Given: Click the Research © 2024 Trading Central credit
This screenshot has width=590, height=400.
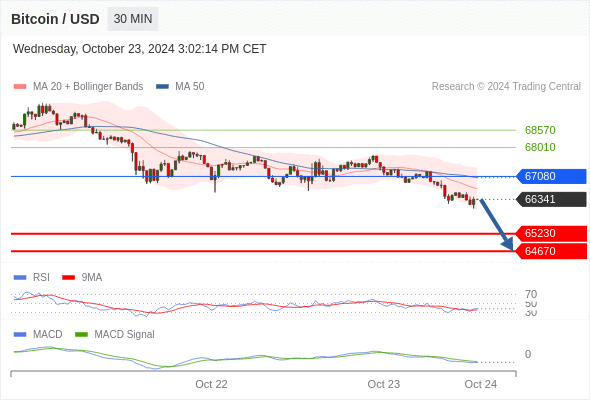Looking at the screenshot, I should pyautogui.click(x=506, y=87).
